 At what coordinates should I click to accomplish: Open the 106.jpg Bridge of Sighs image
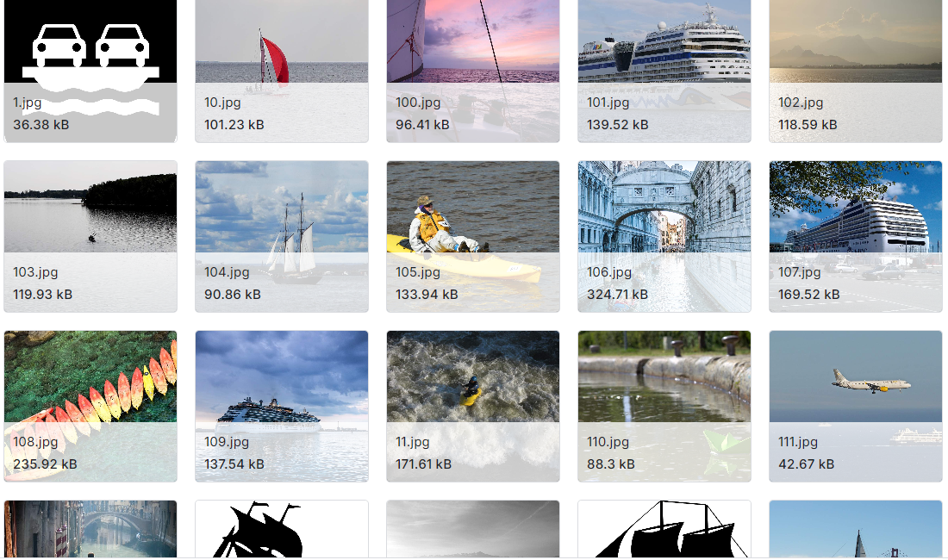click(664, 236)
